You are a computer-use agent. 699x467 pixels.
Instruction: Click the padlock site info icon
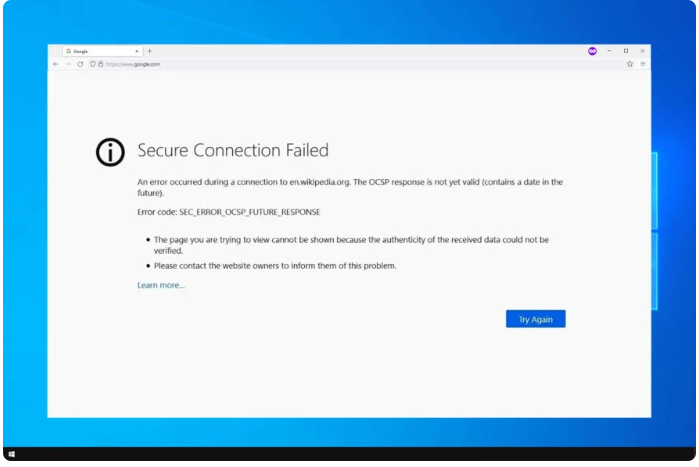(100, 64)
